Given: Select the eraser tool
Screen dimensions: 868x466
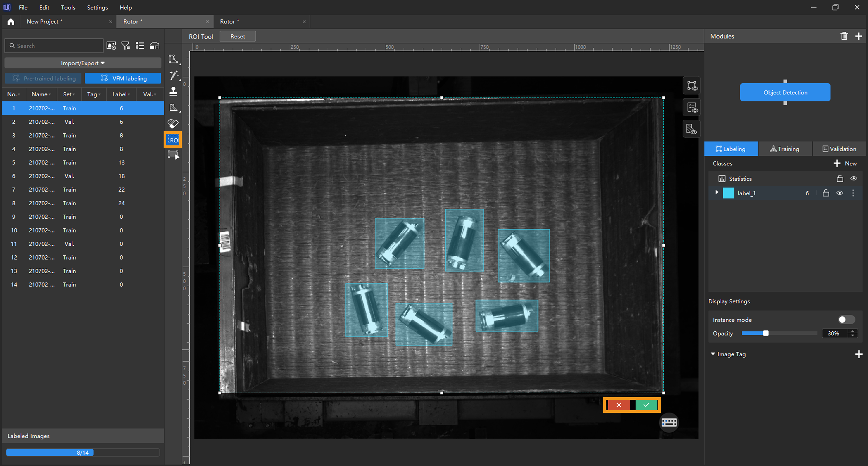Looking at the screenshot, I should 173,123.
